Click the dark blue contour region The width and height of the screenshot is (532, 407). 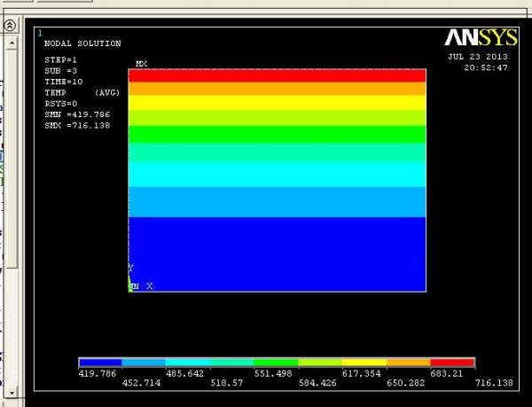tap(278, 254)
